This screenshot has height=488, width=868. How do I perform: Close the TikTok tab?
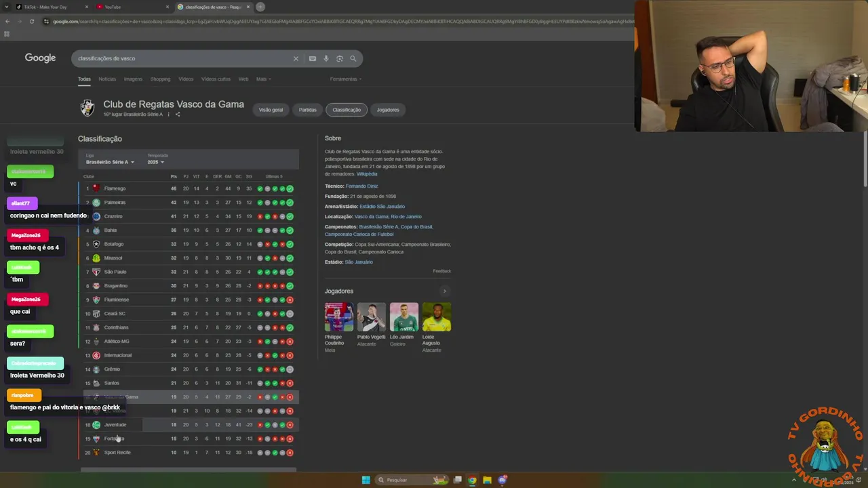coord(87,7)
